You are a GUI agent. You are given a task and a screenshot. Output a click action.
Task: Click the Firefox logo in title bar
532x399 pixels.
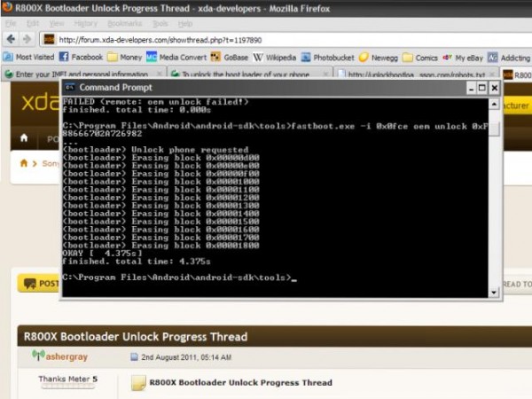pos(7,7)
